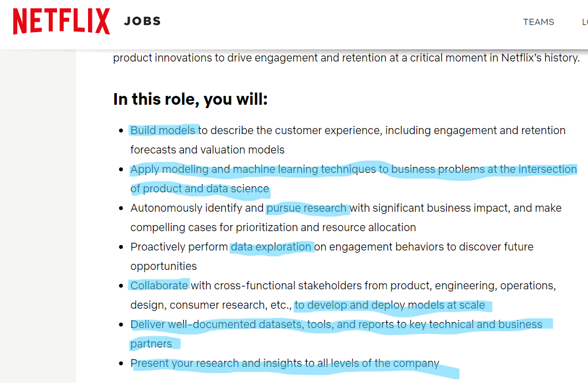Open the TEAMS navigation item
This screenshot has height=383, width=588.
point(538,22)
